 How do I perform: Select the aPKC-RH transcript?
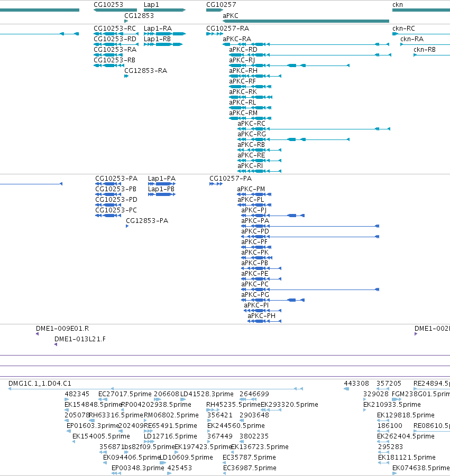coord(255,76)
